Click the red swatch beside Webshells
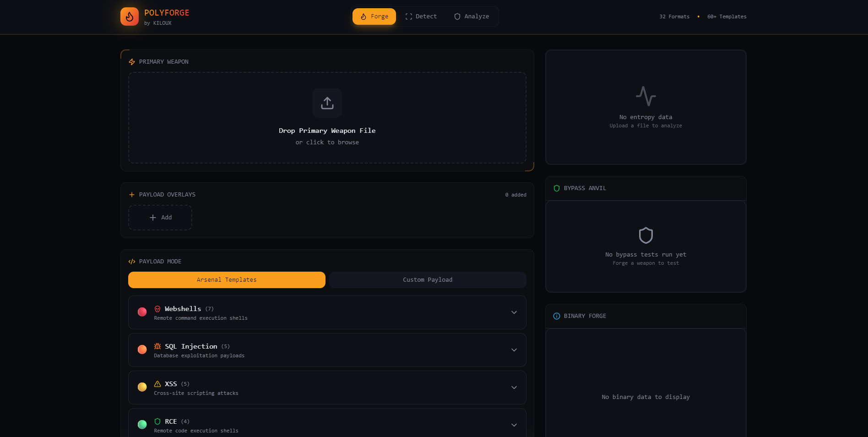 [142, 312]
